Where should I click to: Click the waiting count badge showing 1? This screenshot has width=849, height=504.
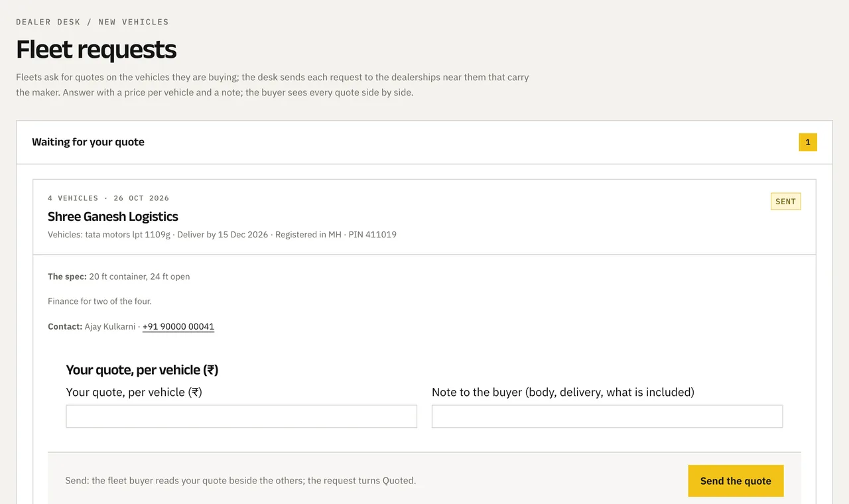(808, 142)
